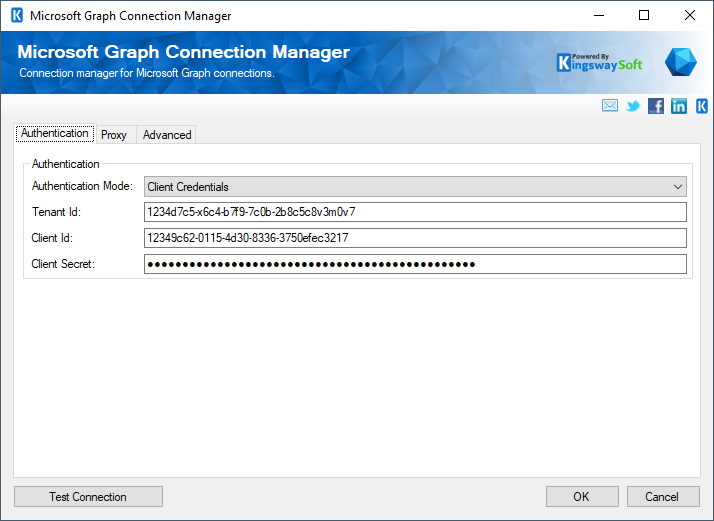Switch to the Proxy tab

[114, 135]
